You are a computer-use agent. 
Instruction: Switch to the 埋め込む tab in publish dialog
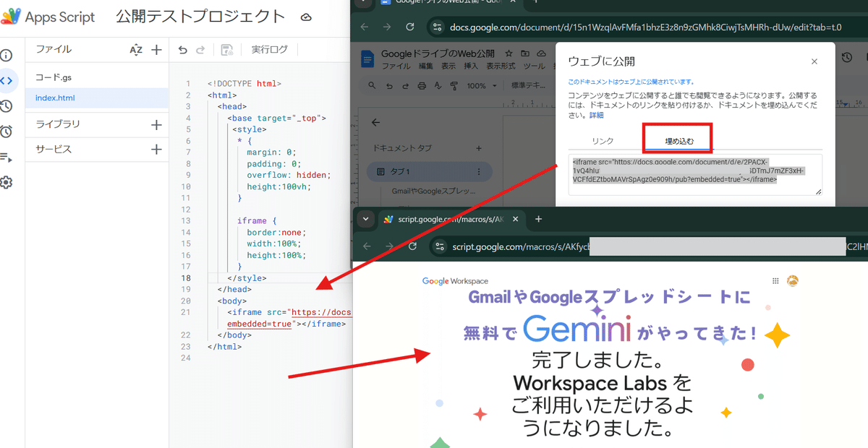(678, 142)
